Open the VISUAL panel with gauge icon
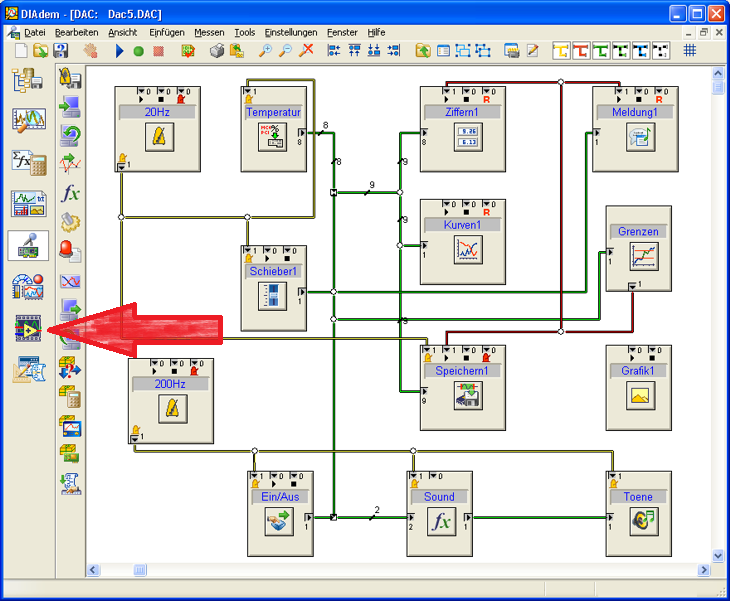Image resolution: width=734 pixels, height=605 pixels. coord(28,286)
